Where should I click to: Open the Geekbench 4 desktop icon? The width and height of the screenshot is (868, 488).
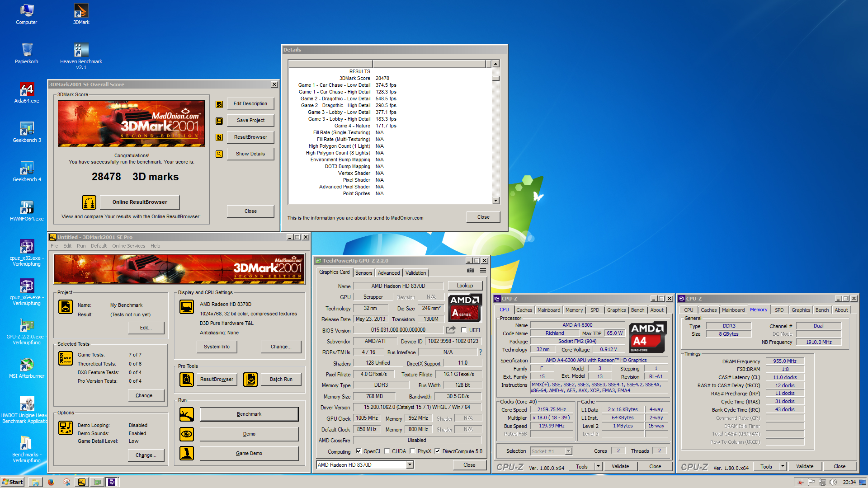pos(27,171)
